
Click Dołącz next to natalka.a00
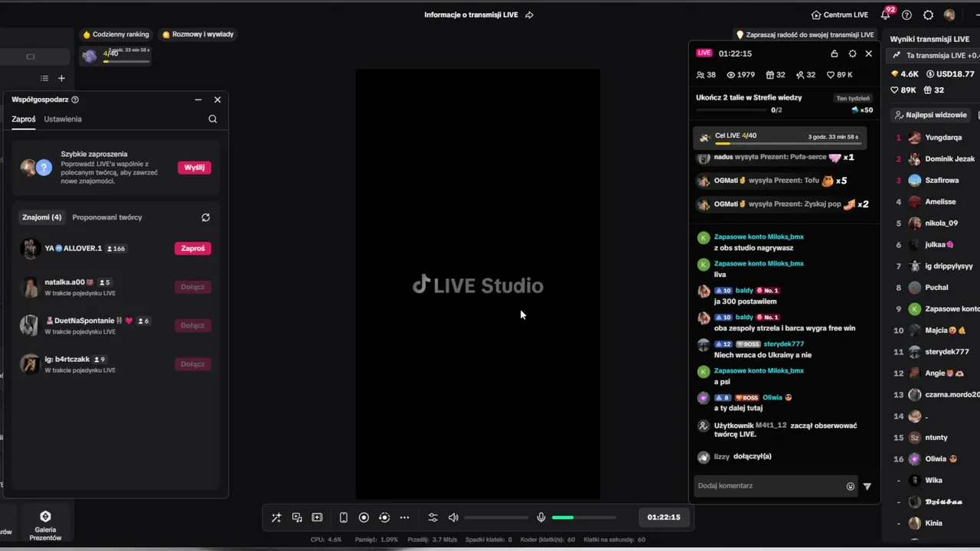[x=193, y=287]
